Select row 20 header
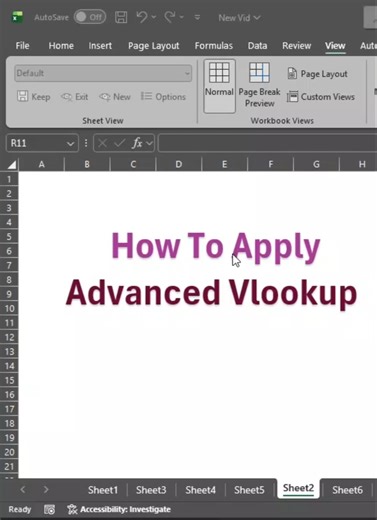 pyautogui.click(x=9, y=452)
